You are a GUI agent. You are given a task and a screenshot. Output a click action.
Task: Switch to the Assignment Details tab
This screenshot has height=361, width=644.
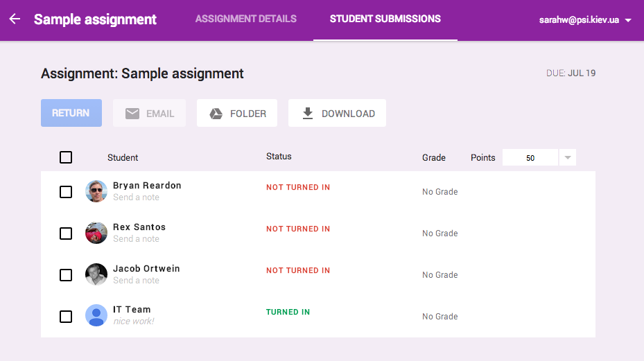click(x=246, y=19)
